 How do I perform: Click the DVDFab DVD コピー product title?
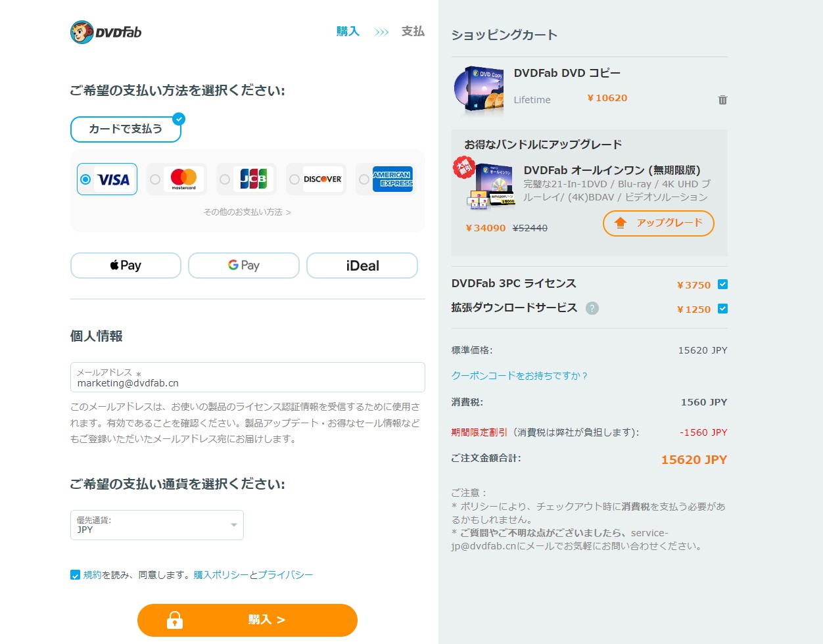pyautogui.click(x=567, y=73)
